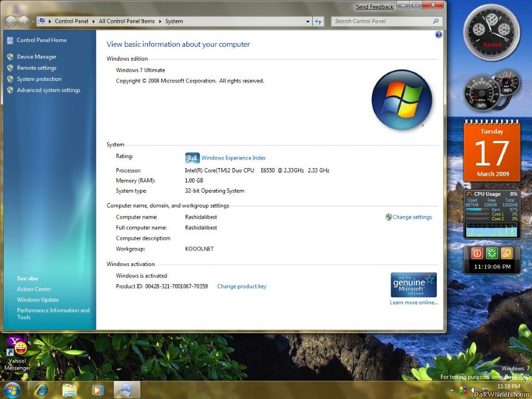532x399 pixels.
Task: Click the Forward navigation arrow button
Action: tap(23, 21)
